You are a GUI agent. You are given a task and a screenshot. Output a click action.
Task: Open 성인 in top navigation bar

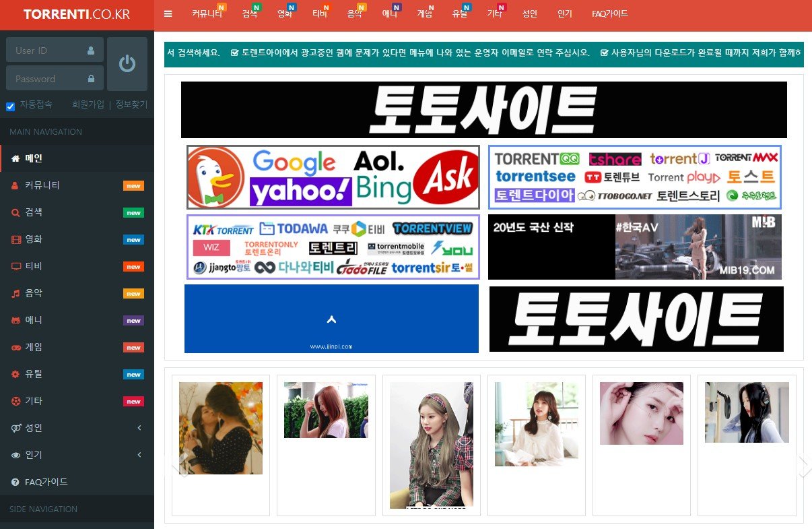point(530,13)
